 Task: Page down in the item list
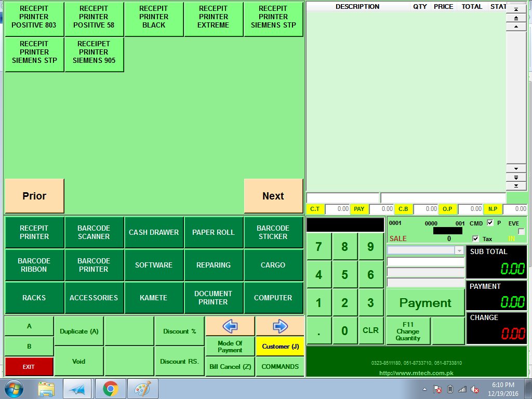coord(516,177)
